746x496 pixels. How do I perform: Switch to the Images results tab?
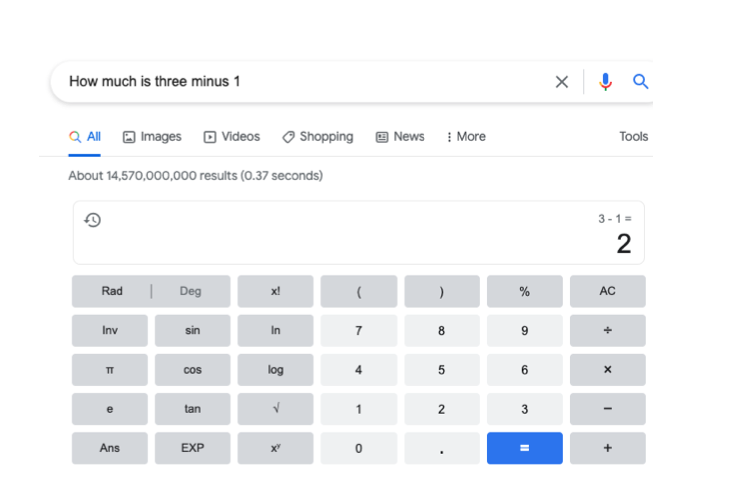pos(152,137)
